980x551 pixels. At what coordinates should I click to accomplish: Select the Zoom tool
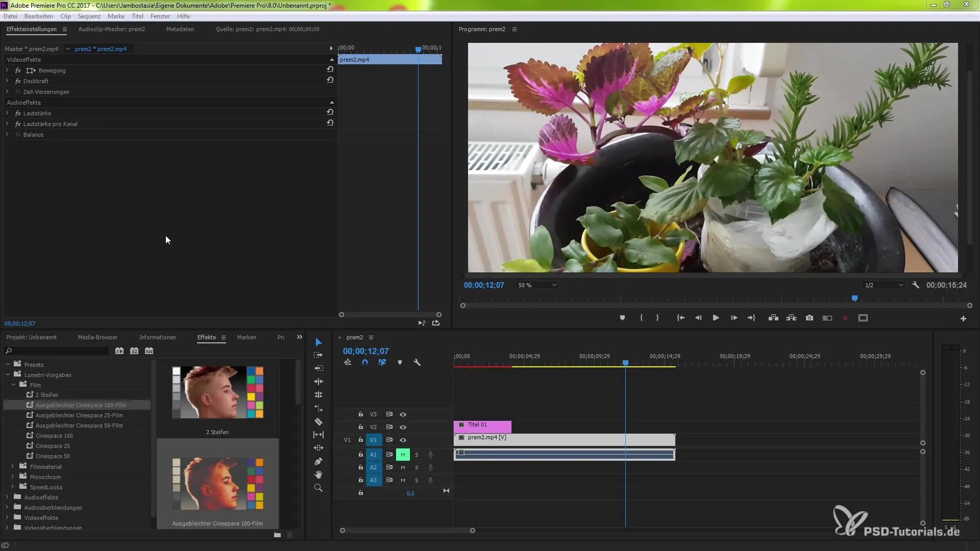(x=318, y=488)
